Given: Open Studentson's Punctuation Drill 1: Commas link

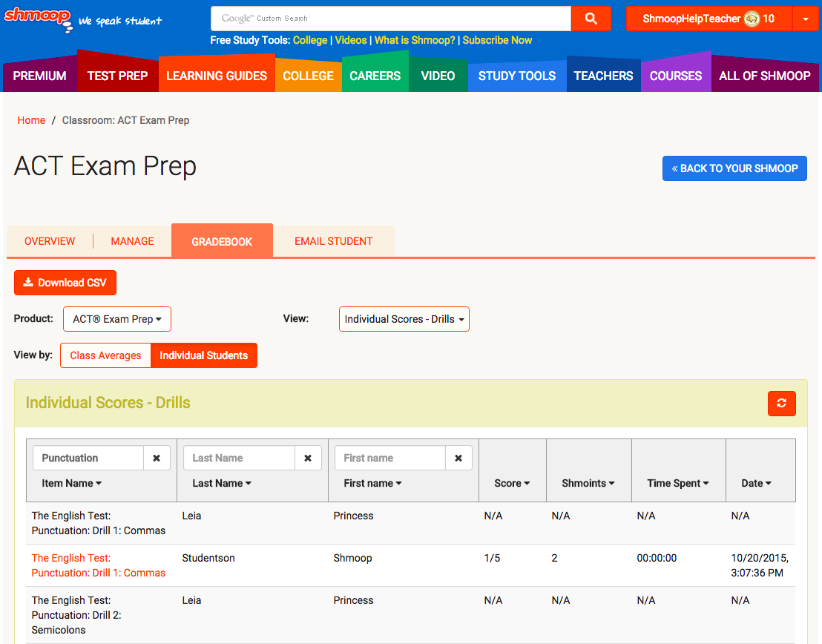Looking at the screenshot, I should pyautogui.click(x=99, y=565).
